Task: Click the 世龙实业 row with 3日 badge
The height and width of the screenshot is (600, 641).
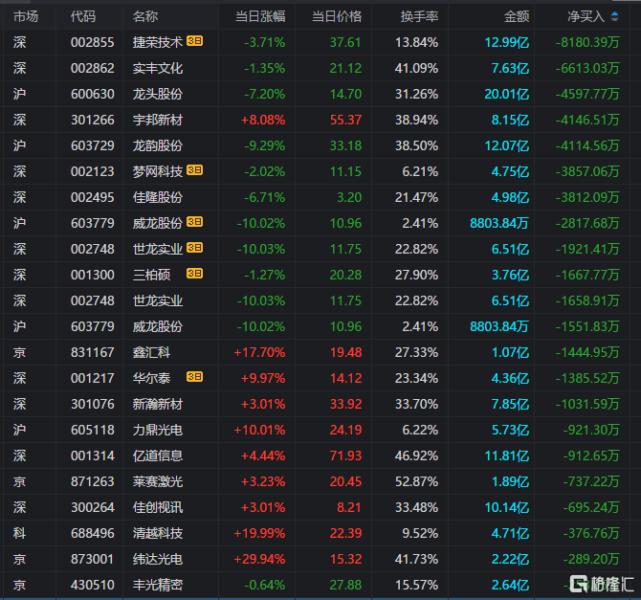Action: [320, 249]
